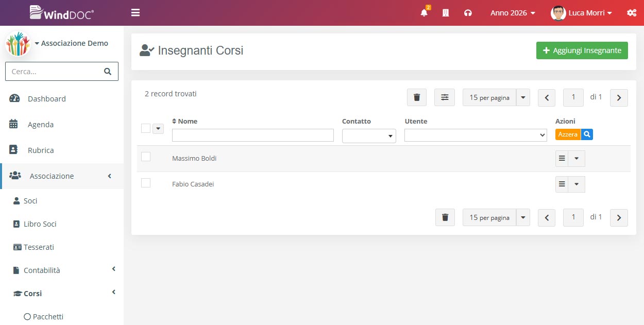
Task: Check the select-all checkbox in the table header
Action: [145, 128]
